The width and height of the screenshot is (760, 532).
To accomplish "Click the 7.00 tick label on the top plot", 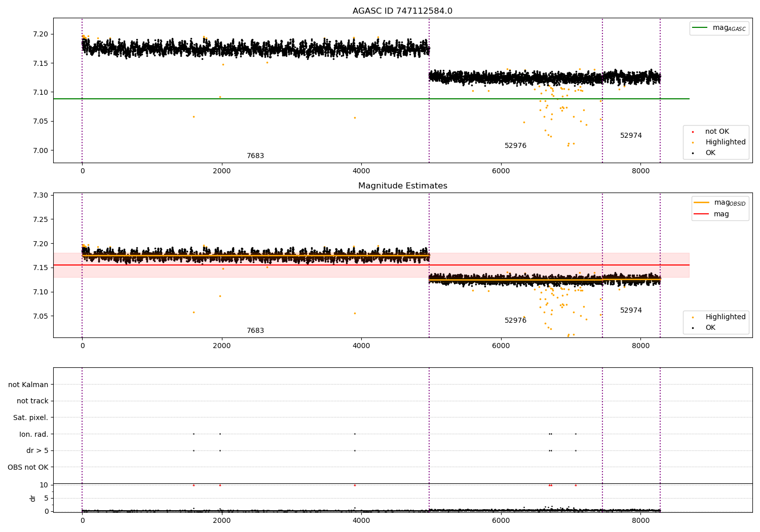I will point(40,150).
